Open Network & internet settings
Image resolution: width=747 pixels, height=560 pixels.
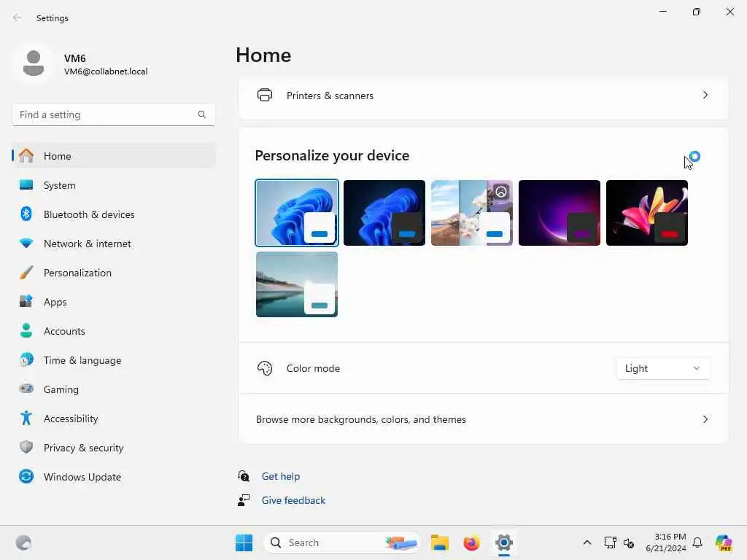pyautogui.click(x=114, y=243)
